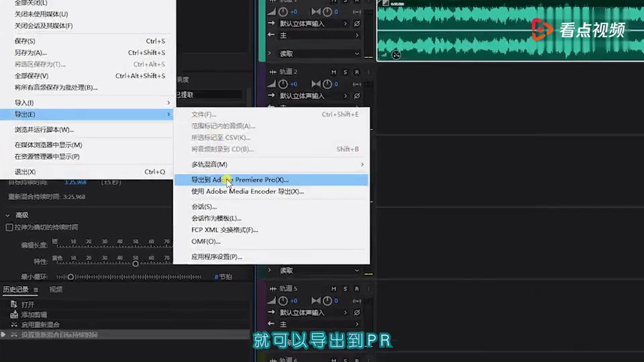
Task: Collapse the 高级 section
Action: point(8,215)
